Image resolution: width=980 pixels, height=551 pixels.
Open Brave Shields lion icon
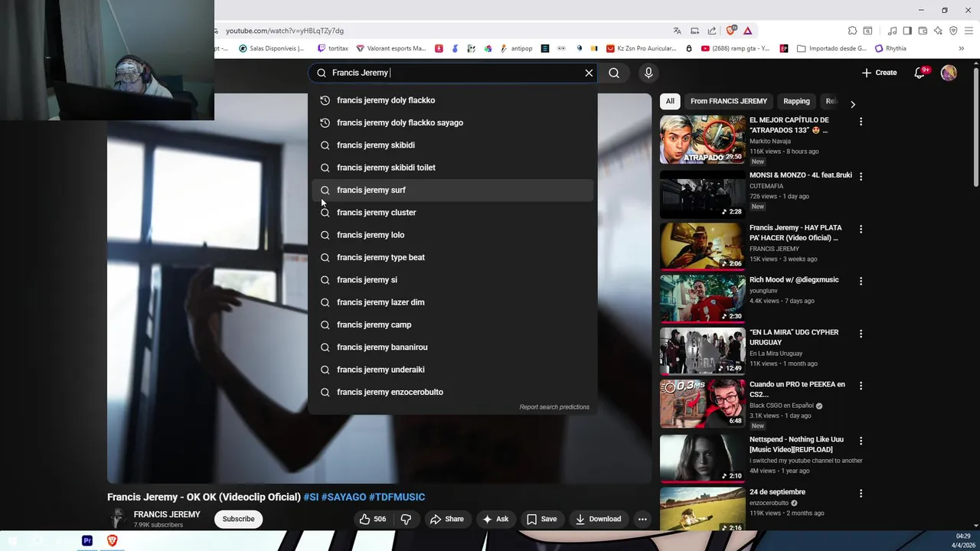pyautogui.click(x=731, y=31)
